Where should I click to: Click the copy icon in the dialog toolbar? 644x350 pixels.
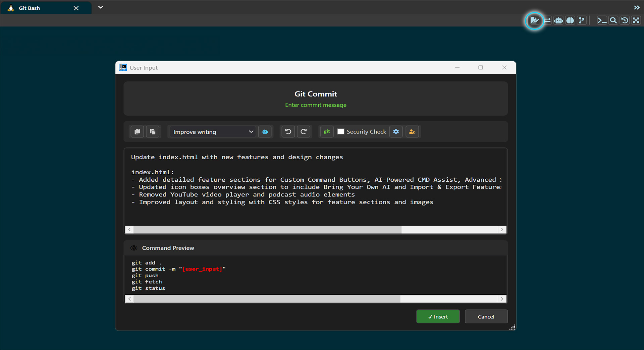(137, 131)
